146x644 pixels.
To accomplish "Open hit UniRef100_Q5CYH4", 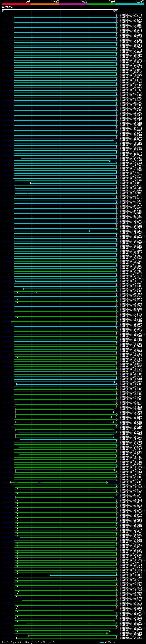I will (131, 321).
